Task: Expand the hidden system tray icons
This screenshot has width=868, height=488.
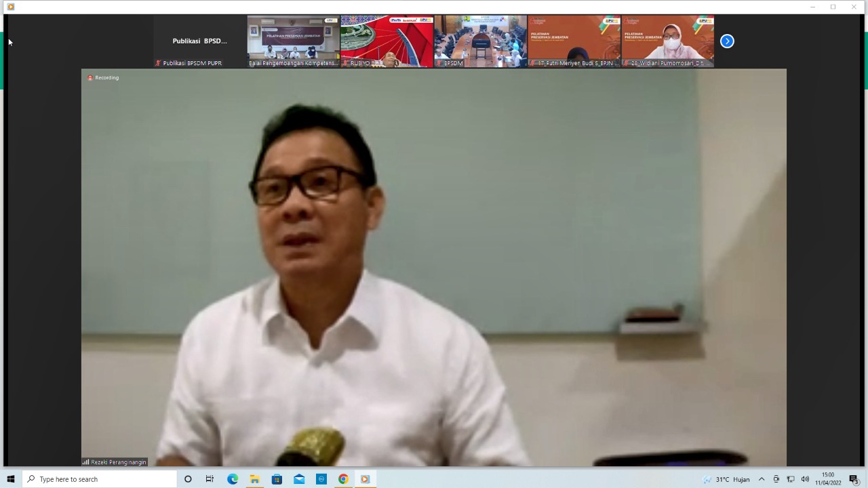Action: [762, 479]
